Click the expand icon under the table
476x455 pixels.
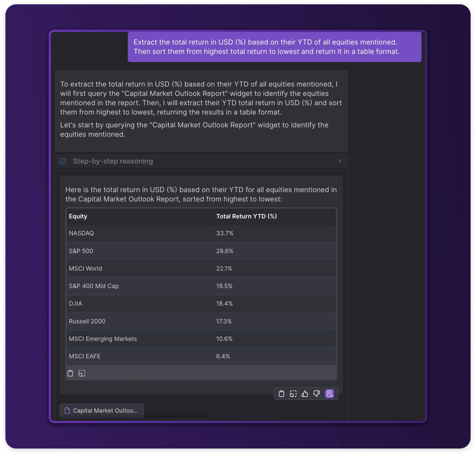pyautogui.click(x=82, y=373)
